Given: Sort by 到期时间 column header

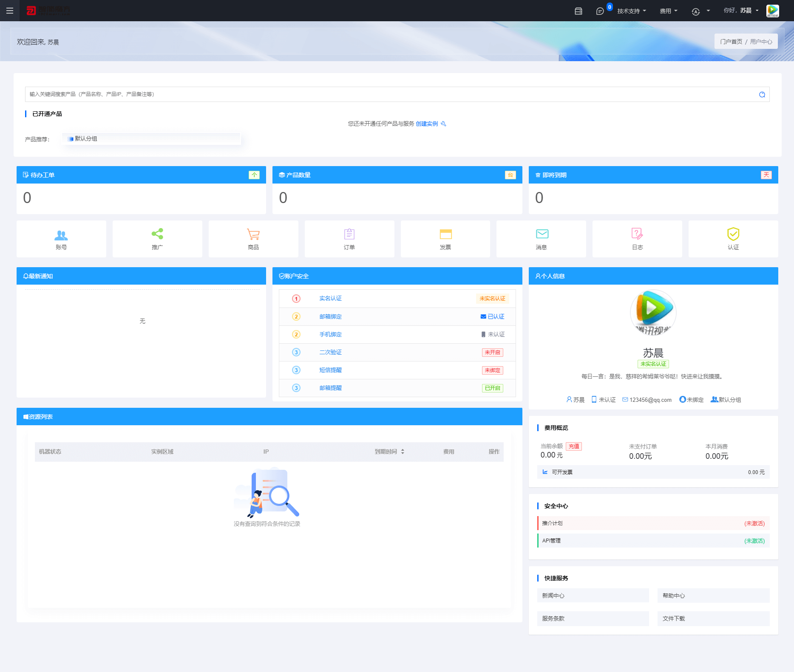Looking at the screenshot, I should point(389,452).
